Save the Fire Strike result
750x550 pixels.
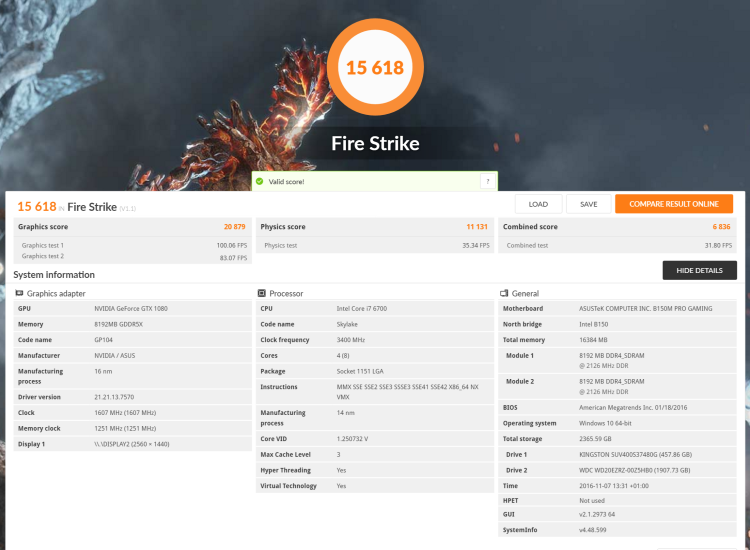tap(588, 204)
